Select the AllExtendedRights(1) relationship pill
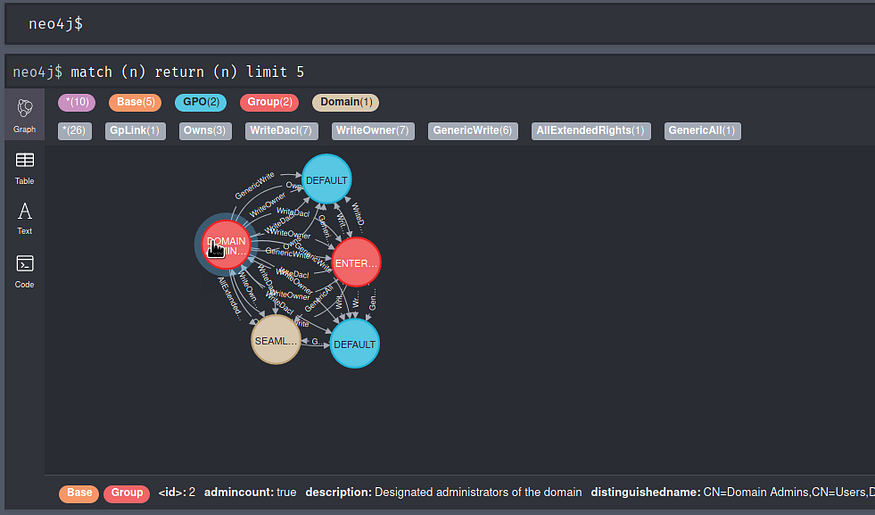Viewport: 875px width, 515px height. click(x=591, y=131)
